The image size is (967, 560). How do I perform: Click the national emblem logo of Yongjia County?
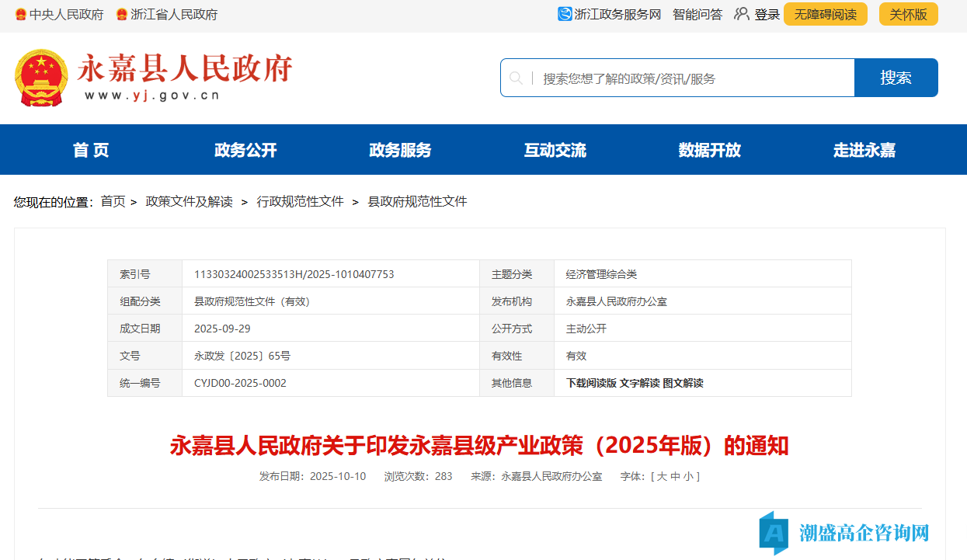click(41, 78)
